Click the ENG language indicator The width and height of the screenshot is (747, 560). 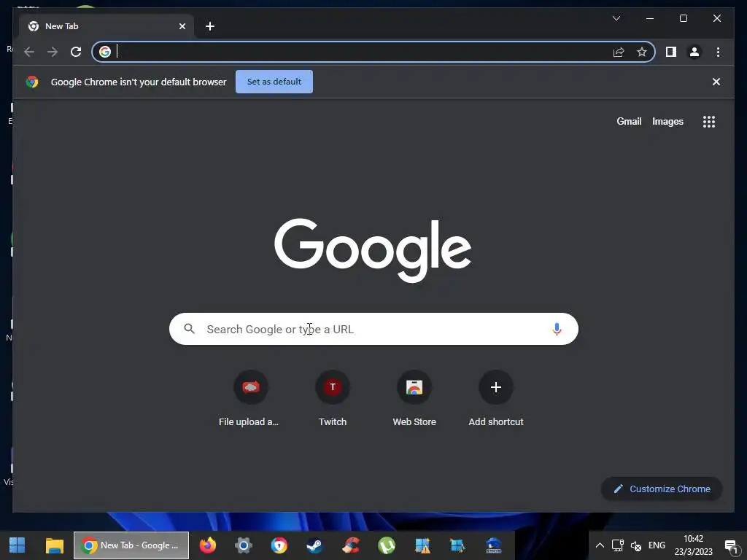click(x=657, y=545)
